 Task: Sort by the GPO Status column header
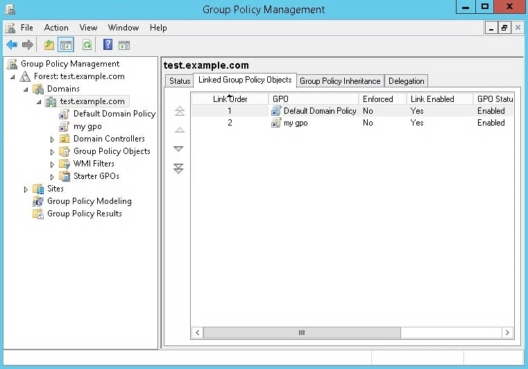(x=494, y=99)
